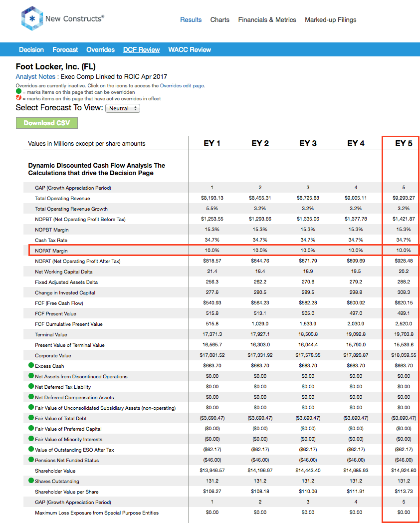Switch to the Decision tab
420x523 pixels.
pyautogui.click(x=31, y=50)
